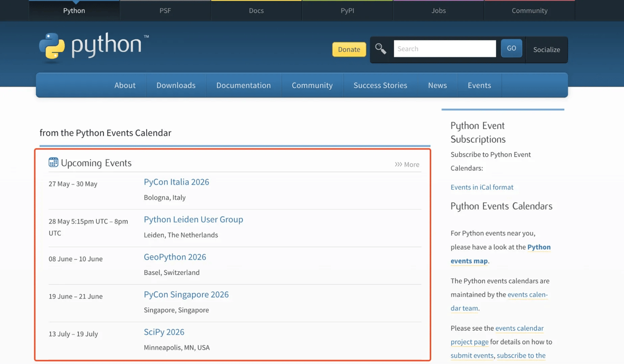The height and width of the screenshot is (364, 624).
Task: Click the yellow Donate button
Action: tap(349, 49)
